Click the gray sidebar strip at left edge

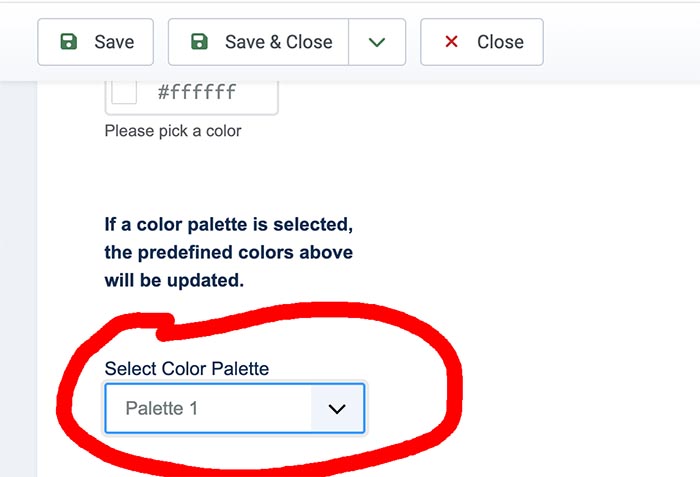[x=18, y=279]
